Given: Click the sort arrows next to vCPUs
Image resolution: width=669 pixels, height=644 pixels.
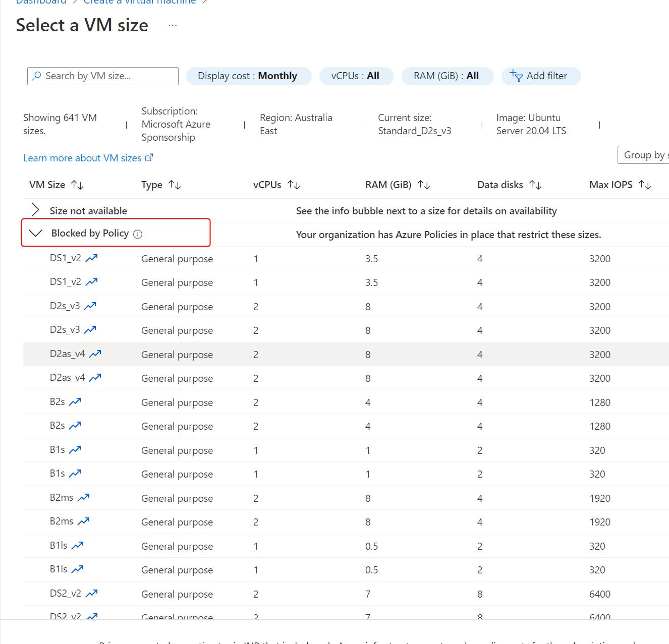Looking at the screenshot, I should pos(294,185).
